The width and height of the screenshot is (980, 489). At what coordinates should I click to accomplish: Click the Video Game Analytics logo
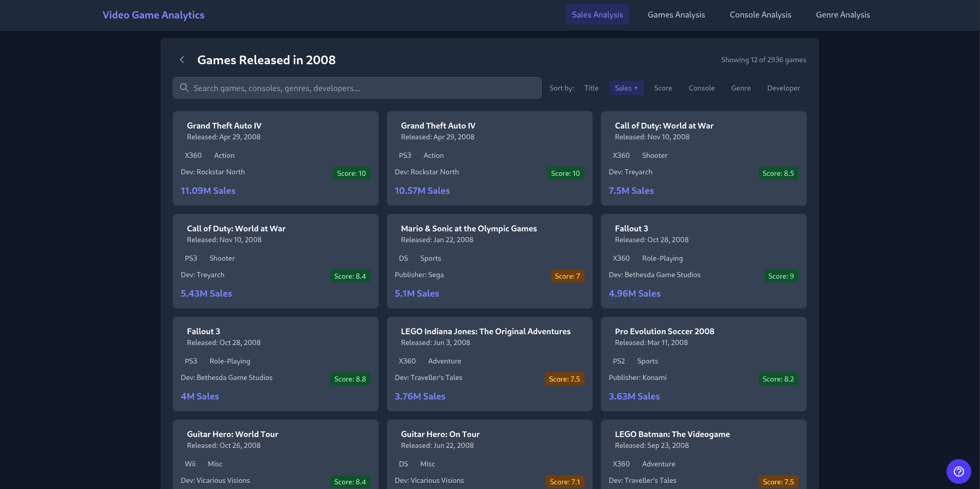[x=153, y=15]
